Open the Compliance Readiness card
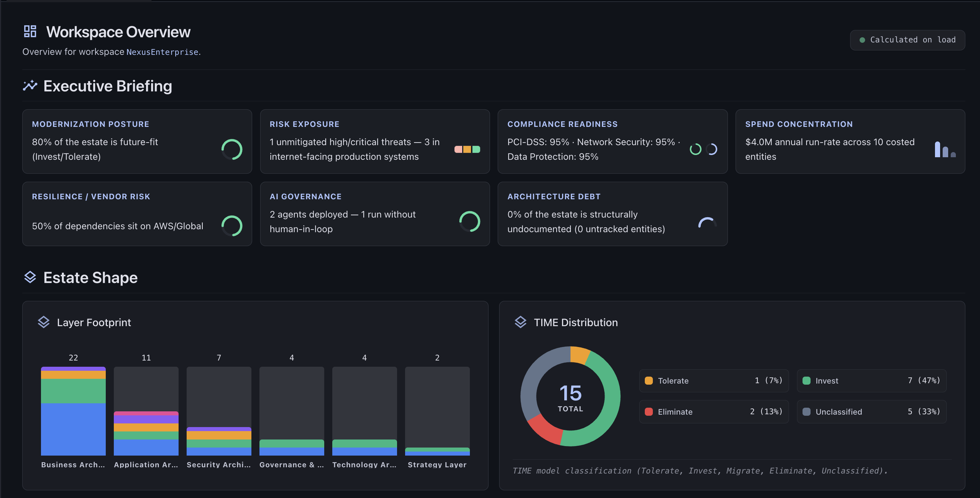 pyautogui.click(x=613, y=142)
